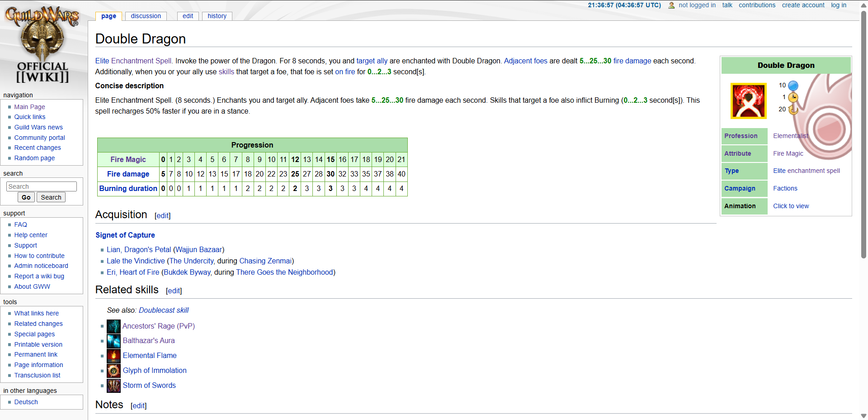The width and height of the screenshot is (868, 420).
Task: Open Permanent link tool
Action: (x=36, y=354)
